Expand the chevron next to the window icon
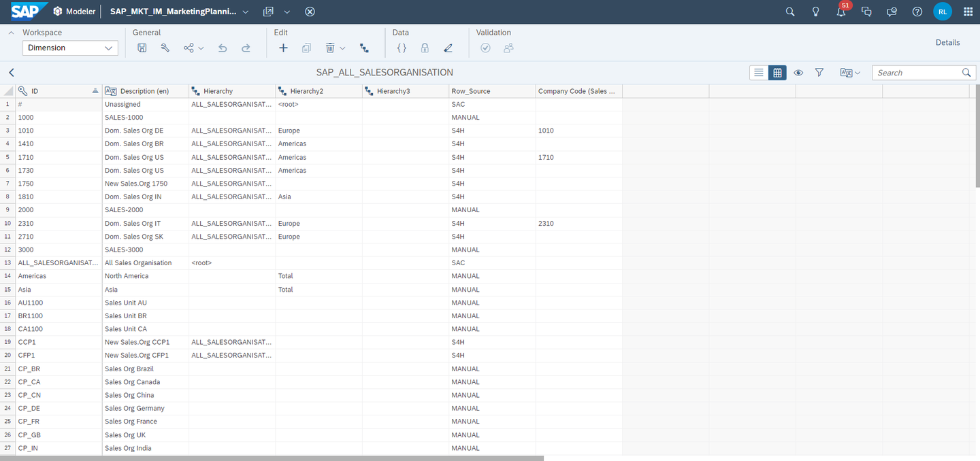The width and height of the screenshot is (980, 461). pyautogui.click(x=287, y=12)
